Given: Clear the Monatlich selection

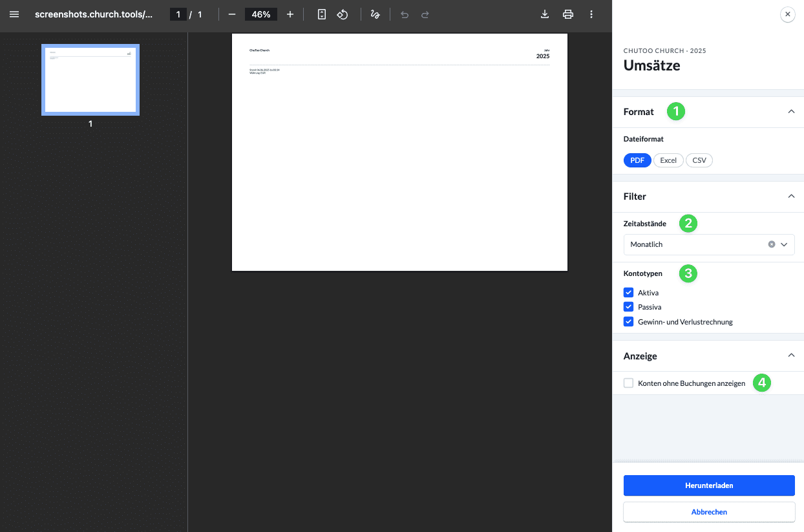Looking at the screenshot, I should (771, 244).
